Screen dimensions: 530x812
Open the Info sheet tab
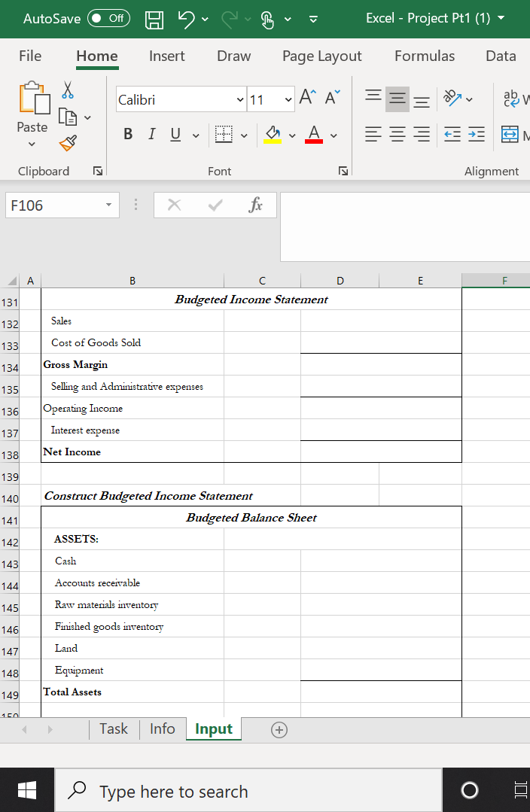[x=162, y=729]
